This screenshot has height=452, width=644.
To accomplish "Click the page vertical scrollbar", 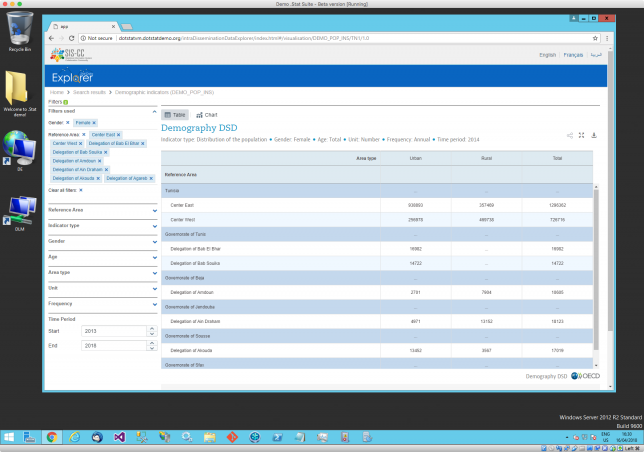I will coord(610,191).
